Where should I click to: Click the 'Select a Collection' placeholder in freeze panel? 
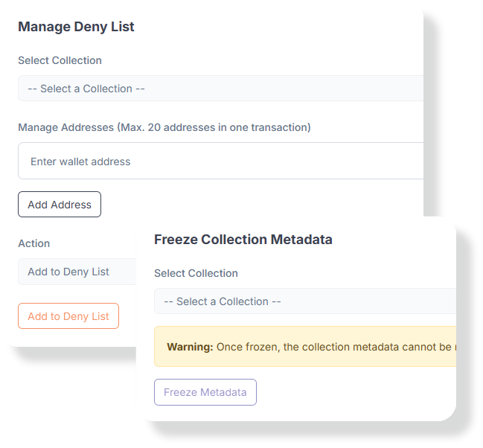point(223,301)
